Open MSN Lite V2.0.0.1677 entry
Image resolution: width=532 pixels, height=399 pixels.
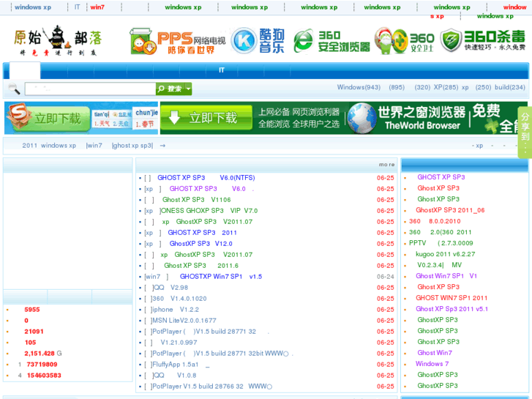pyautogui.click(x=184, y=321)
